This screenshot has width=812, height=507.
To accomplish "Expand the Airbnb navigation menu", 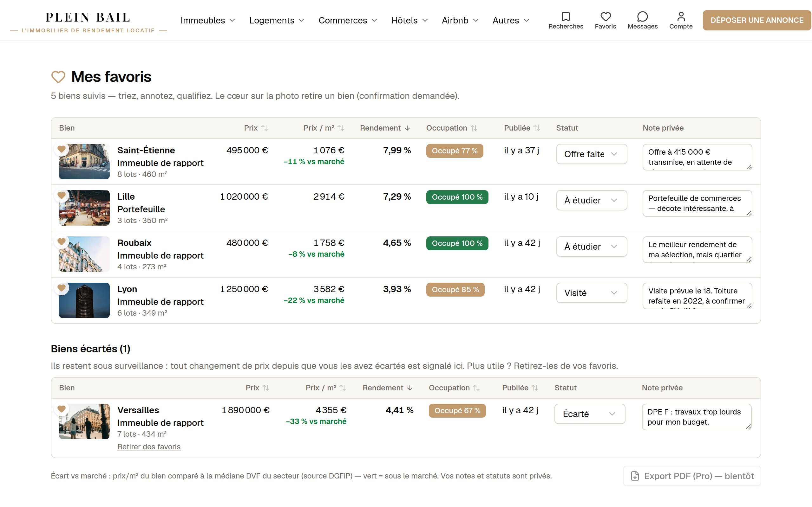I will click(460, 21).
